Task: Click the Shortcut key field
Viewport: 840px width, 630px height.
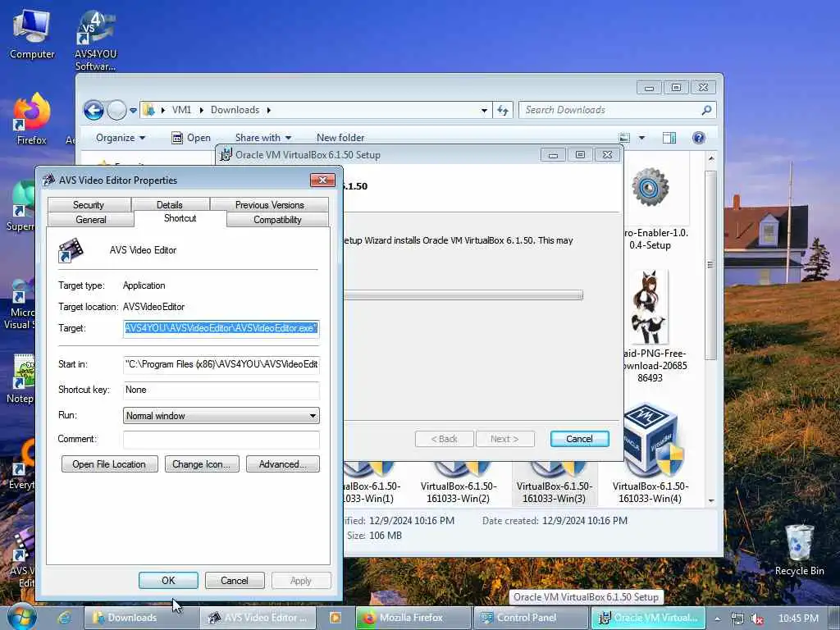Action: (221, 390)
